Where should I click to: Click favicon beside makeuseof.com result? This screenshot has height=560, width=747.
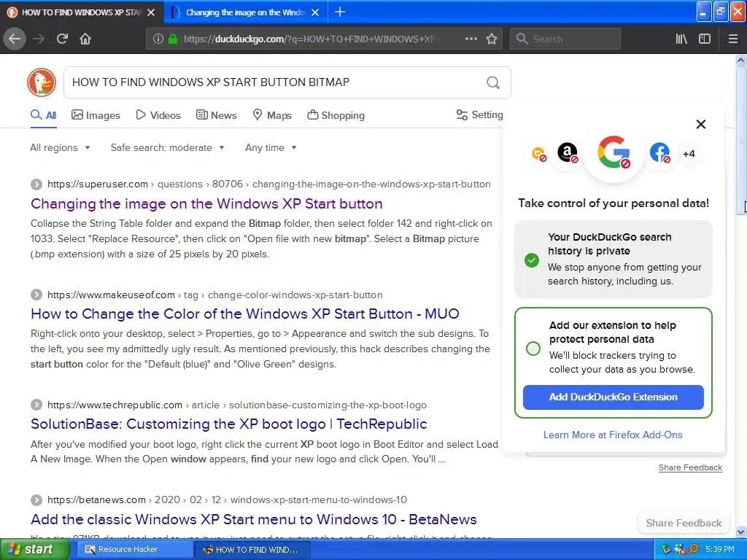pyautogui.click(x=36, y=295)
